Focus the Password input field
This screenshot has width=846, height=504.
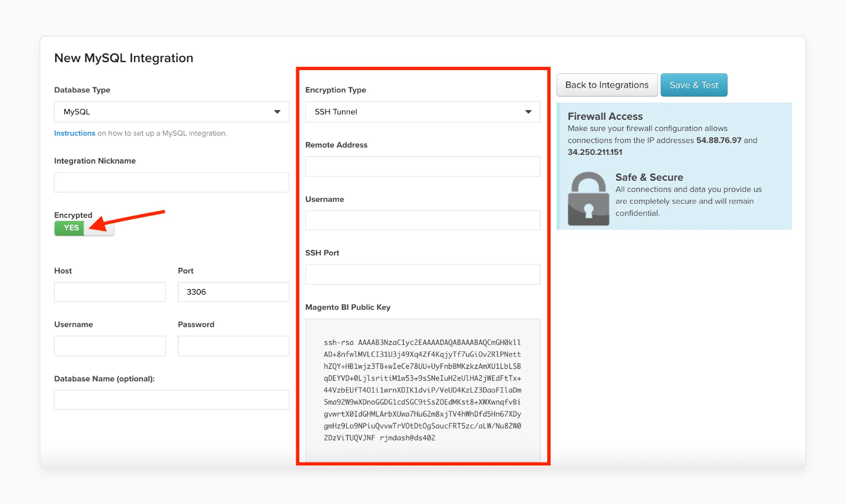(233, 346)
